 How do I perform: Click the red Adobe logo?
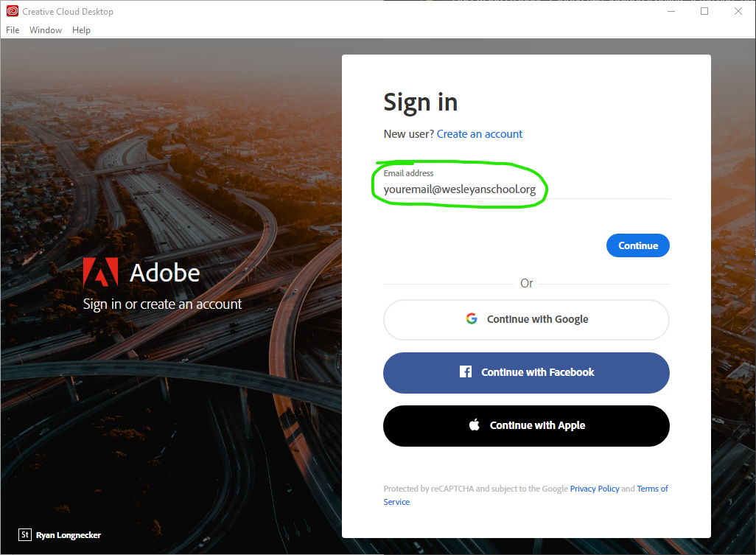tap(100, 273)
